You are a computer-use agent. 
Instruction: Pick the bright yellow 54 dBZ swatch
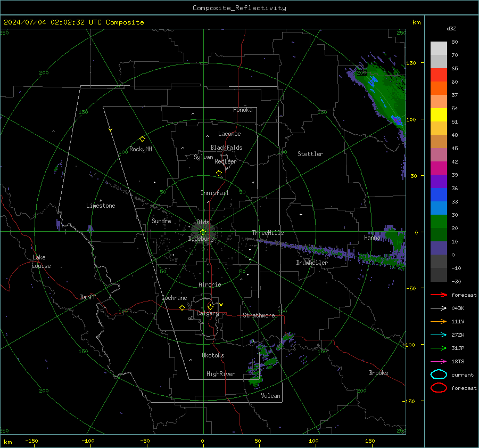tap(439, 115)
